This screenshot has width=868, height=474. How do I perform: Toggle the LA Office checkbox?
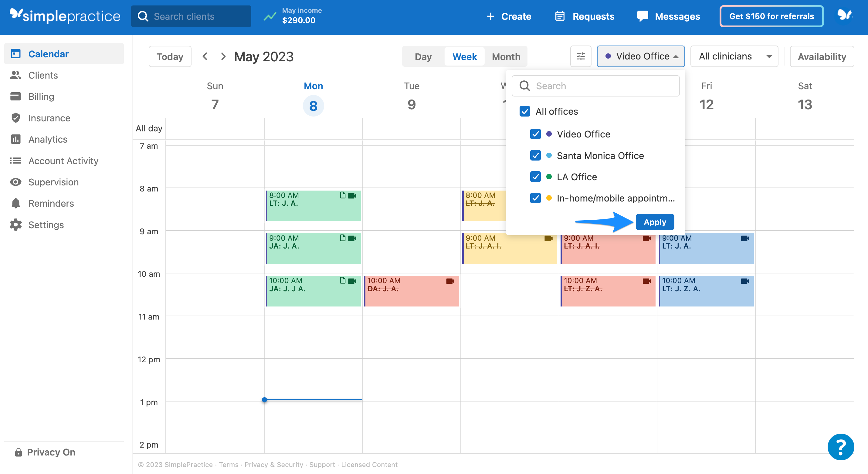click(535, 177)
